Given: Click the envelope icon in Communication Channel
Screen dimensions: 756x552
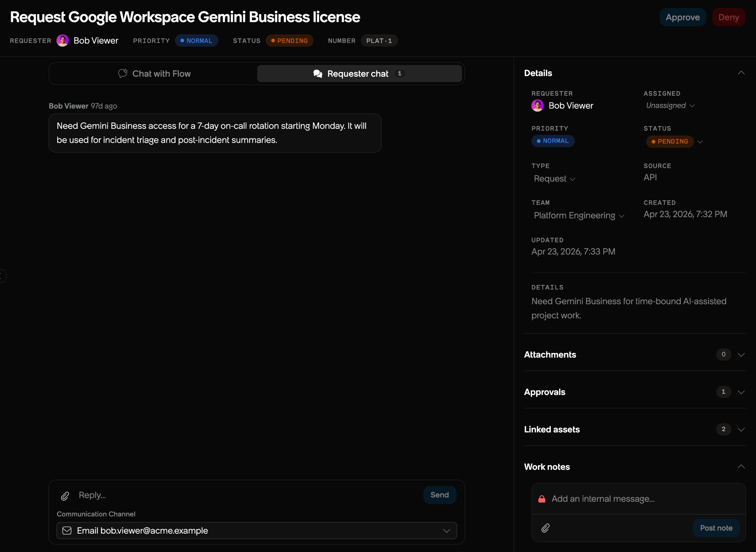Looking at the screenshot, I should click(67, 531).
